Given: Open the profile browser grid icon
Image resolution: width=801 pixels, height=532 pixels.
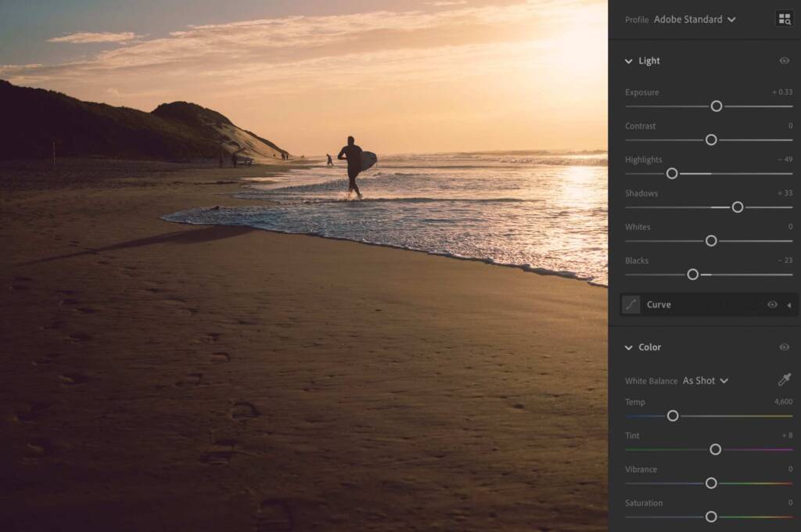Looking at the screenshot, I should (x=785, y=18).
